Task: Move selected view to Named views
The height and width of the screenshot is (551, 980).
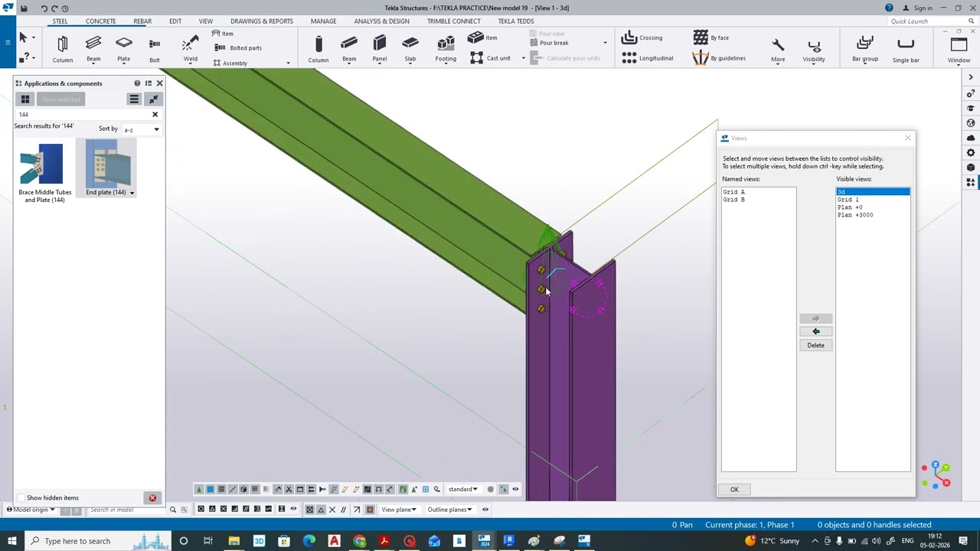Action: [815, 331]
